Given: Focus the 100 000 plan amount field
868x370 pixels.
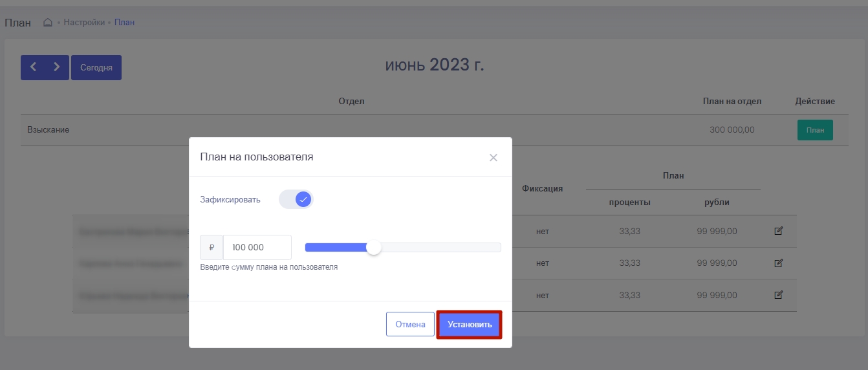Looking at the screenshot, I should click(x=257, y=248).
